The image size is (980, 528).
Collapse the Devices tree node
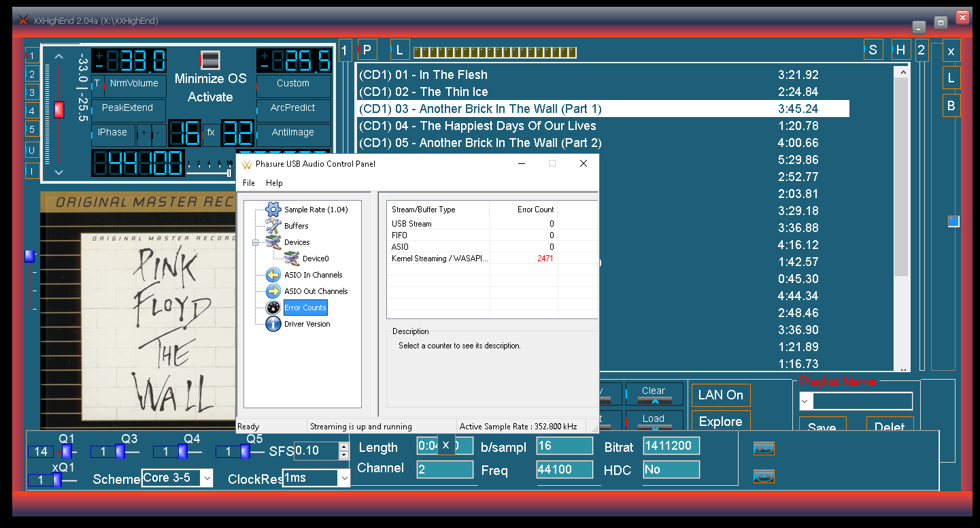[256, 242]
